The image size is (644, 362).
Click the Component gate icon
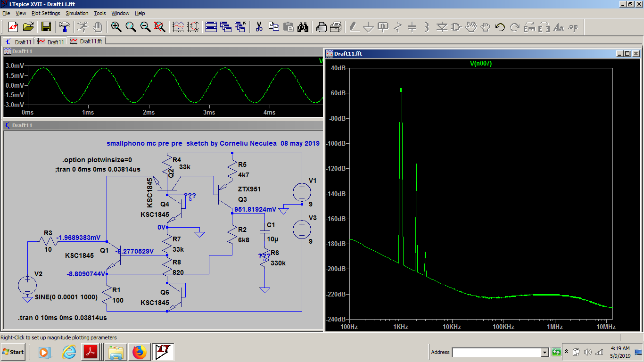[x=456, y=27]
